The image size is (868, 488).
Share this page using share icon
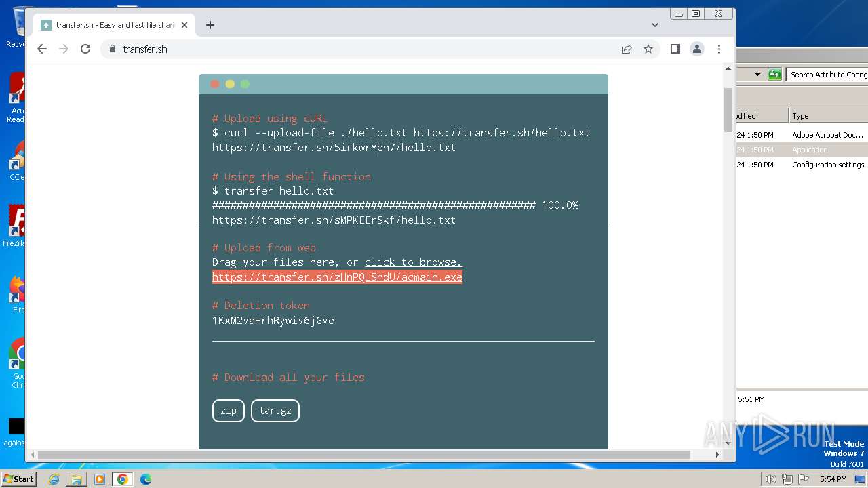click(627, 49)
